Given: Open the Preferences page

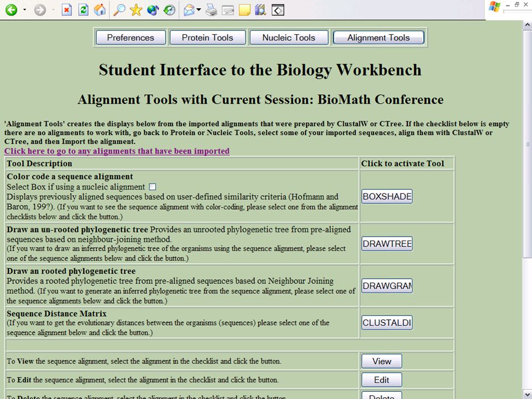Looking at the screenshot, I should [x=131, y=37].
